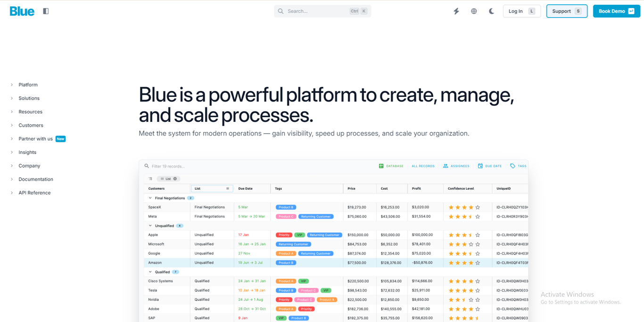Click SpaceX confidence star rating
644x322 pixels.
tap(464, 207)
